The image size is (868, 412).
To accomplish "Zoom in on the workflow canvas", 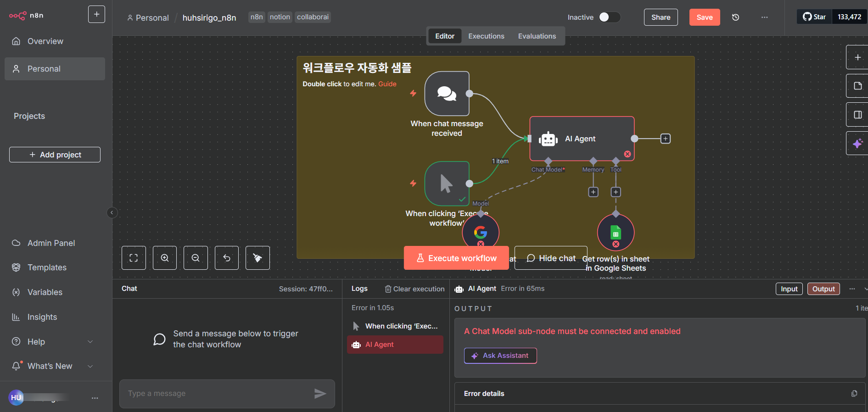I will (165, 258).
